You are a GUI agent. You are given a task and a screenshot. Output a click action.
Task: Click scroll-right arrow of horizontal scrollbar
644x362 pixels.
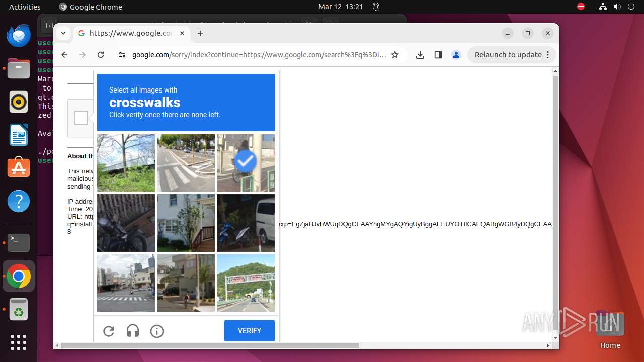pos(548,345)
